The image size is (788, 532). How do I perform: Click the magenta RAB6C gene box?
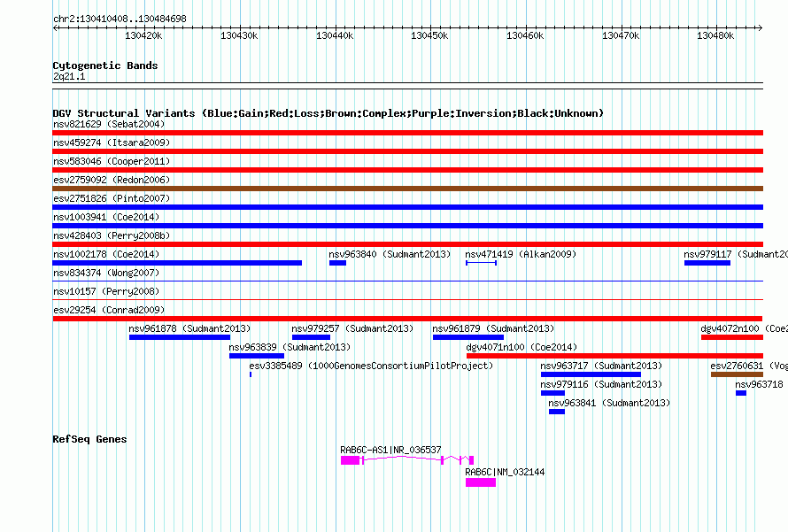[x=481, y=482]
